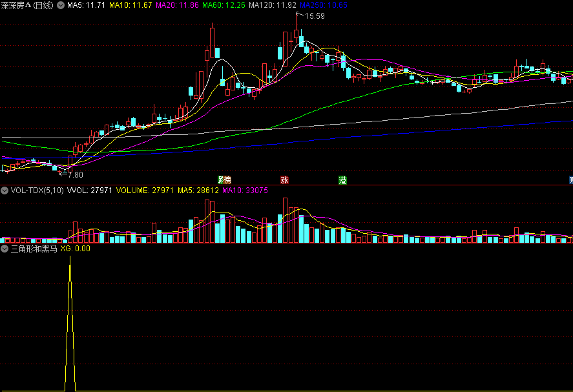Click the VVOL: 27971 value
This screenshot has height=392, width=573.
pos(90,191)
